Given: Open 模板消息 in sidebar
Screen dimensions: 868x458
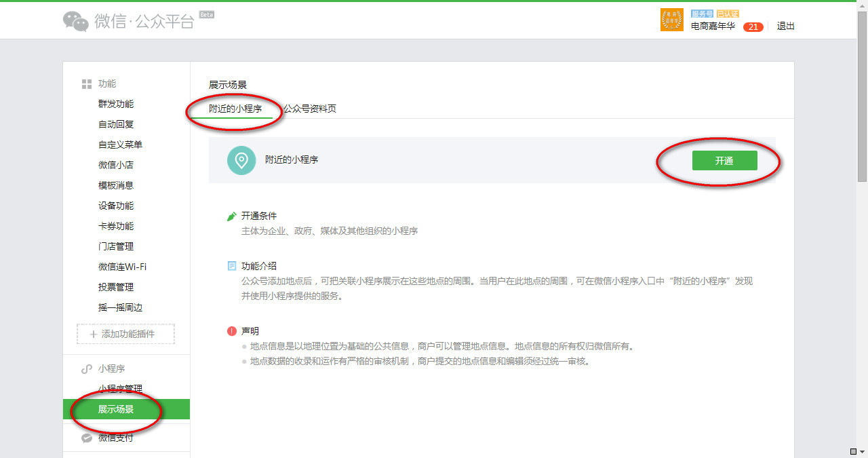Looking at the screenshot, I should tap(116, 185).
